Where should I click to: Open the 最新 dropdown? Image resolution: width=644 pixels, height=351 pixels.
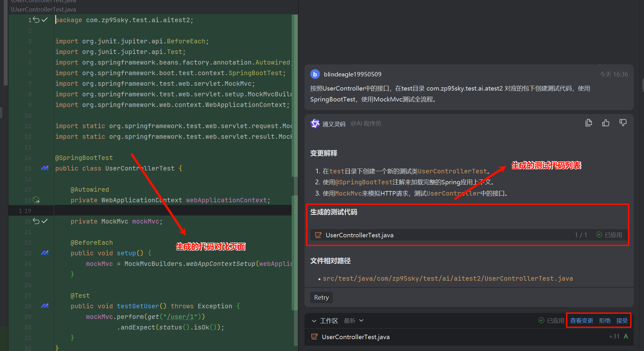353,320
